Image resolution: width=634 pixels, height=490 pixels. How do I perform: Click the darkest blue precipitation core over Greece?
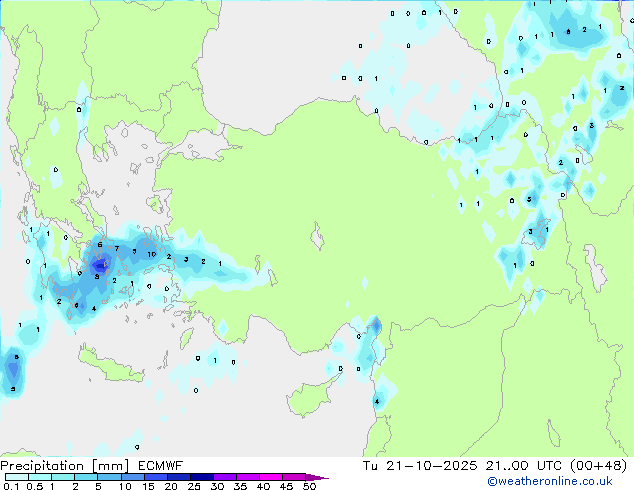click(99, 266)
